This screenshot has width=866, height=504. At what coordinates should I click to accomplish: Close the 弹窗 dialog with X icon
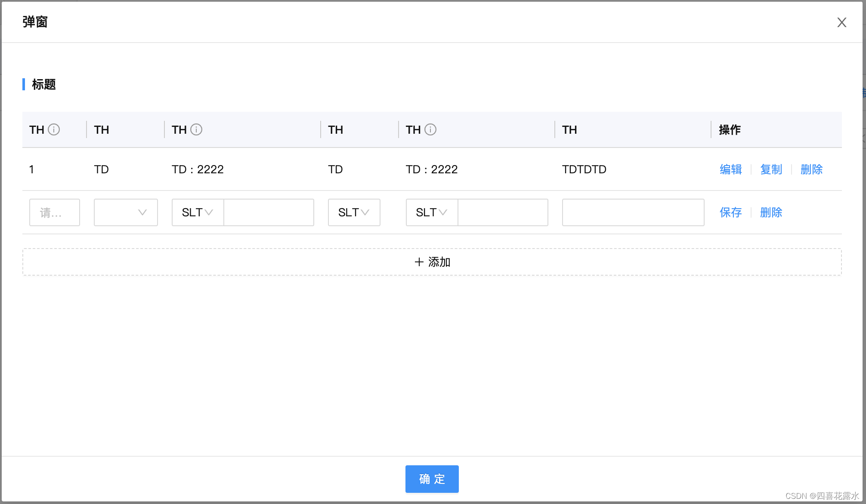coord(841,22)
